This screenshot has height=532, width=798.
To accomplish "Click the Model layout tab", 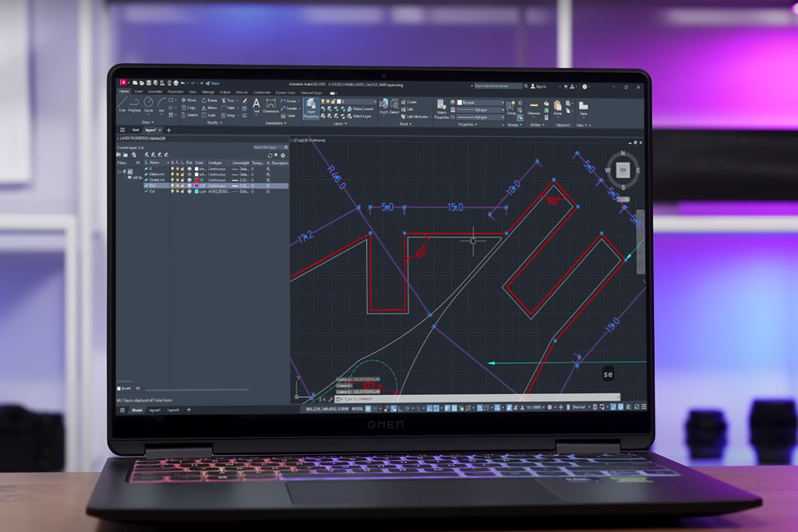I will tap(137, 410).
